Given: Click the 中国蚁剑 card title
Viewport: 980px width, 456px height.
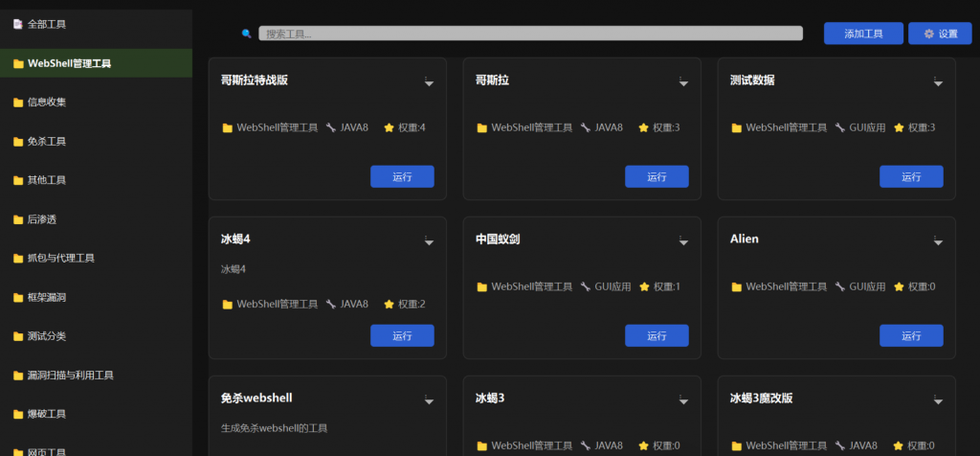Looking at the screenshot, I should (x=498, y=239).
